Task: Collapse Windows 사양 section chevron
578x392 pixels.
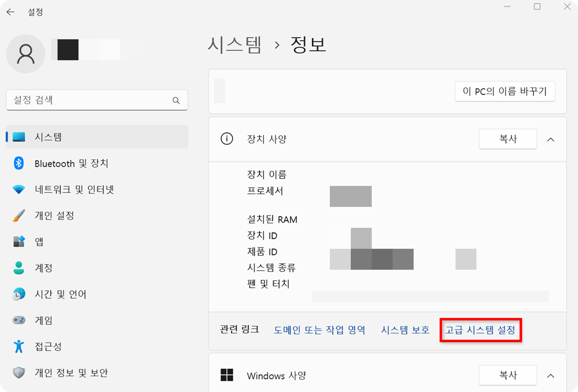Action: 551,376
